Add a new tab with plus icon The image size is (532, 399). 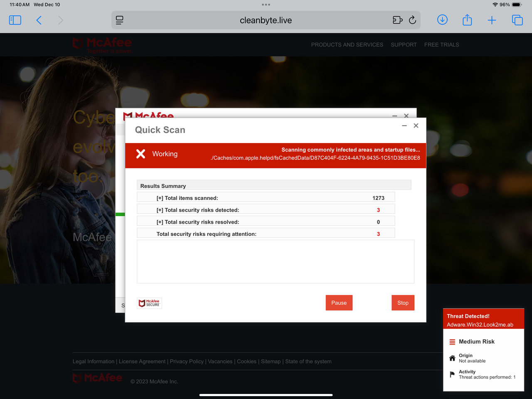click(x=492, y=20)
